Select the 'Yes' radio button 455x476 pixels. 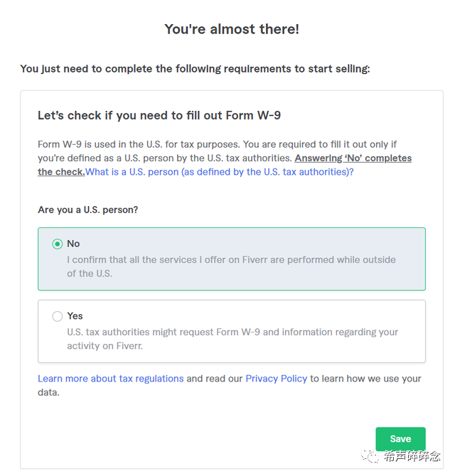click(58, 316)
